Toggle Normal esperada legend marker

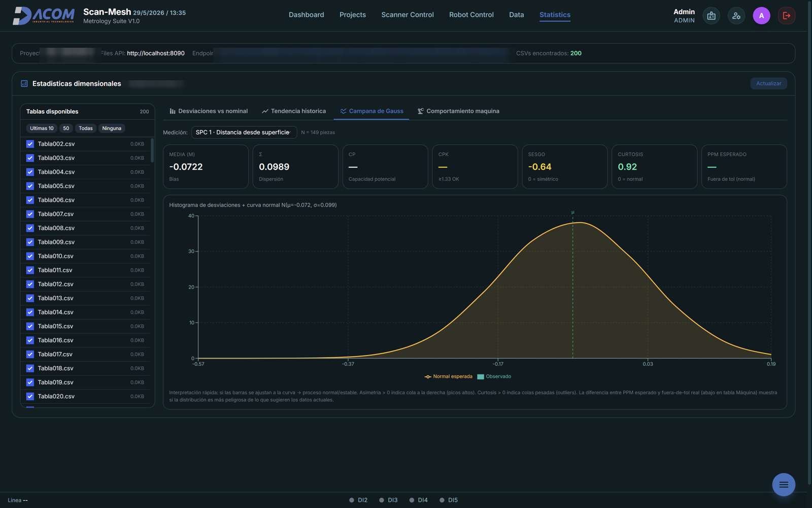coord(428,377)
